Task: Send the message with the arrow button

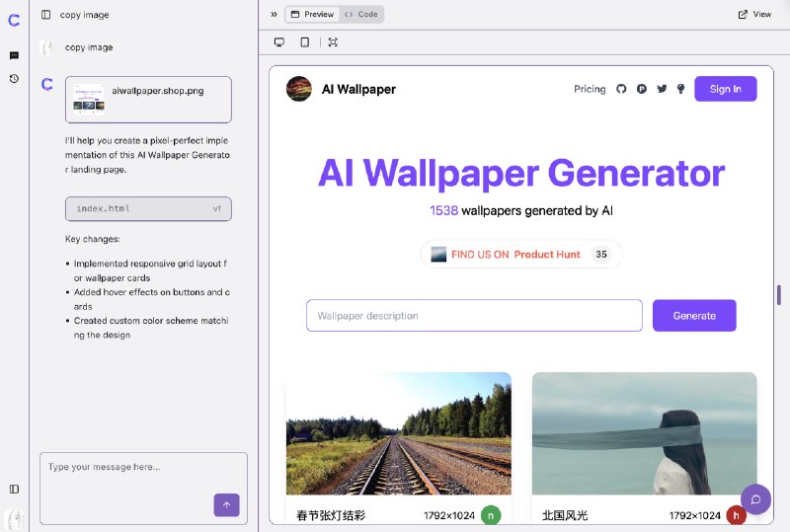Action: [227, 504]
